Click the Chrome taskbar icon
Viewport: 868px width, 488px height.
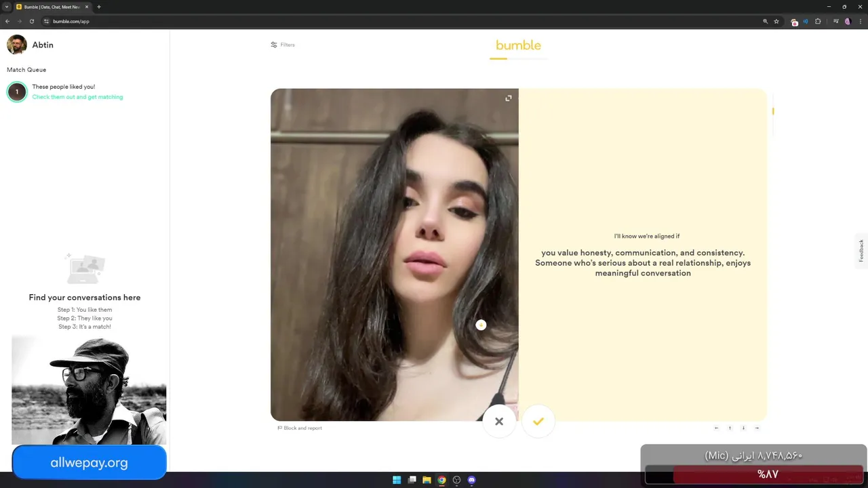tap(441, 480)
